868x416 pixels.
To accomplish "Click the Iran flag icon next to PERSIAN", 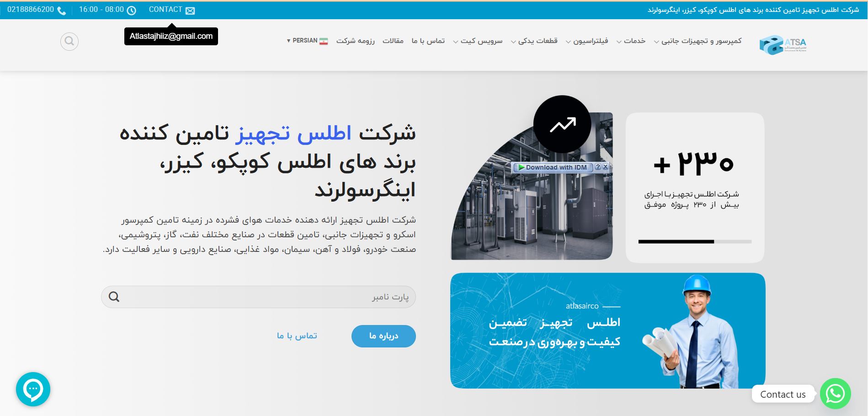I will [324, 41].
